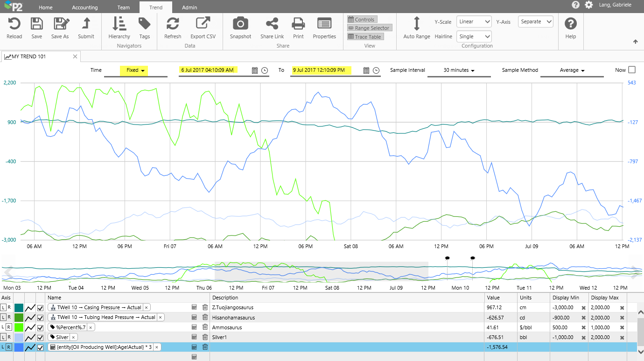Open the Sample Method Average dropdown
This screenshot has width=644, height=361.
572,70
